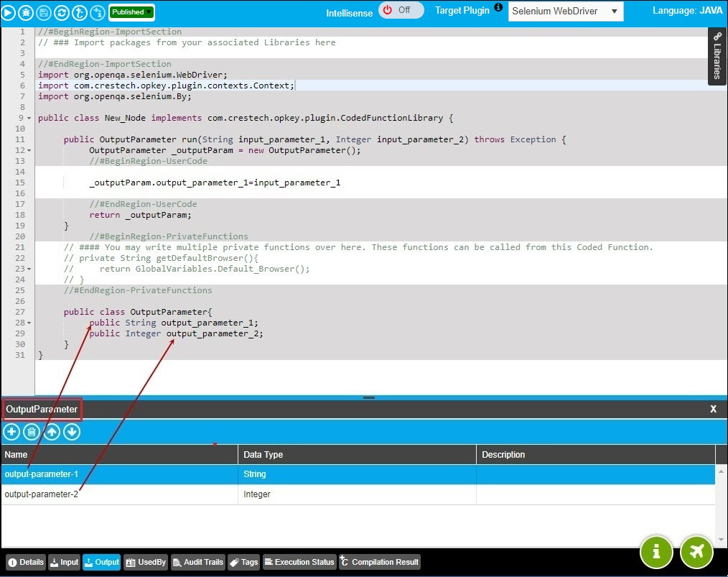Close the OutputParameter panel with X

click(713, 409)
